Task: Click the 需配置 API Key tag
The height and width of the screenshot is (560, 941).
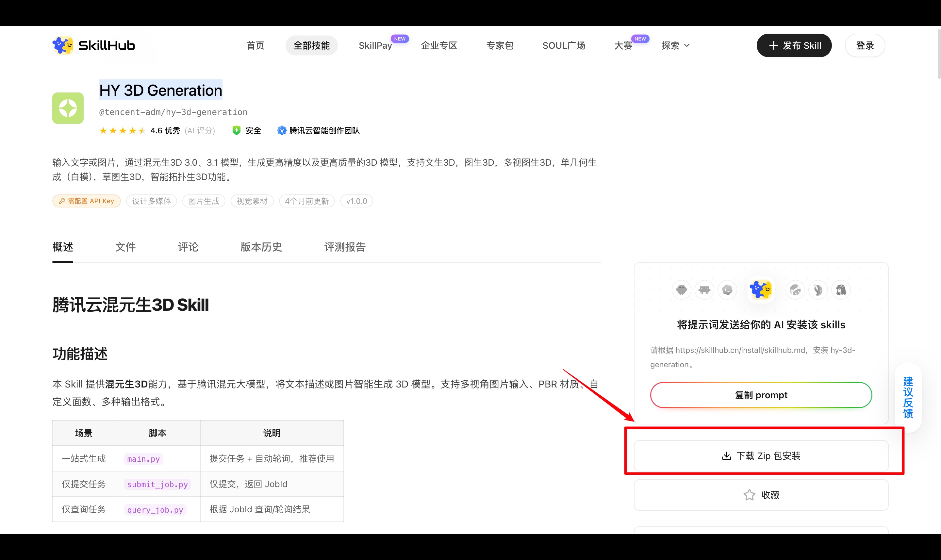Action: click(86, 201)
